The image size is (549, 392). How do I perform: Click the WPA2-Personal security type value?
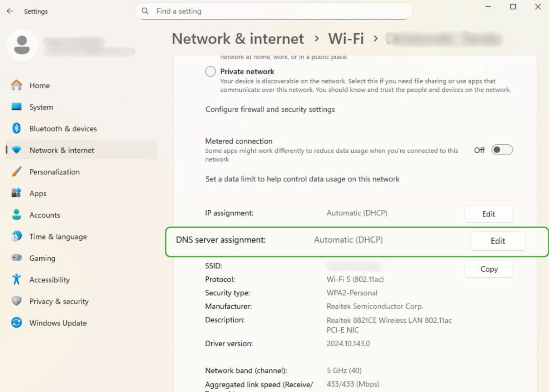[352, 293]
